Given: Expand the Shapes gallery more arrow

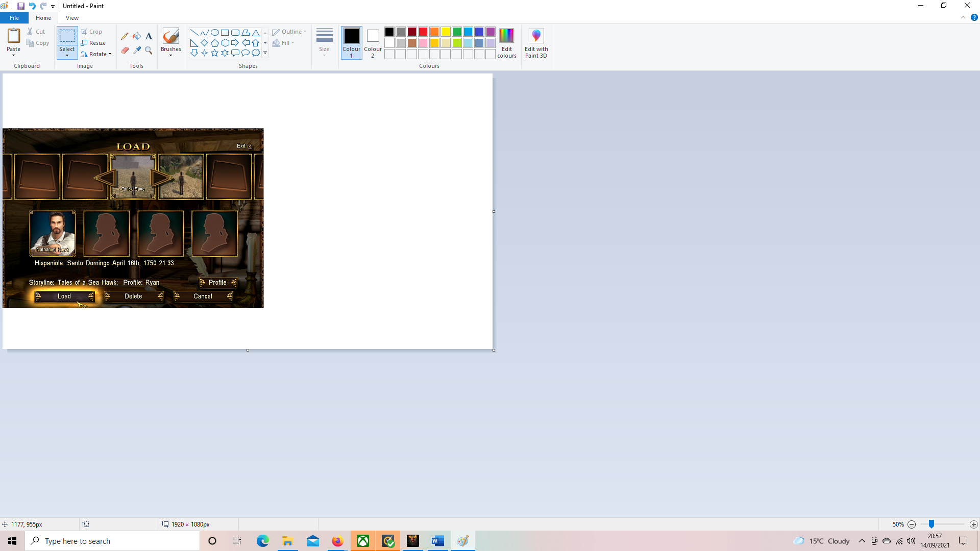Looking at the screenshot, I should (265, 53).
